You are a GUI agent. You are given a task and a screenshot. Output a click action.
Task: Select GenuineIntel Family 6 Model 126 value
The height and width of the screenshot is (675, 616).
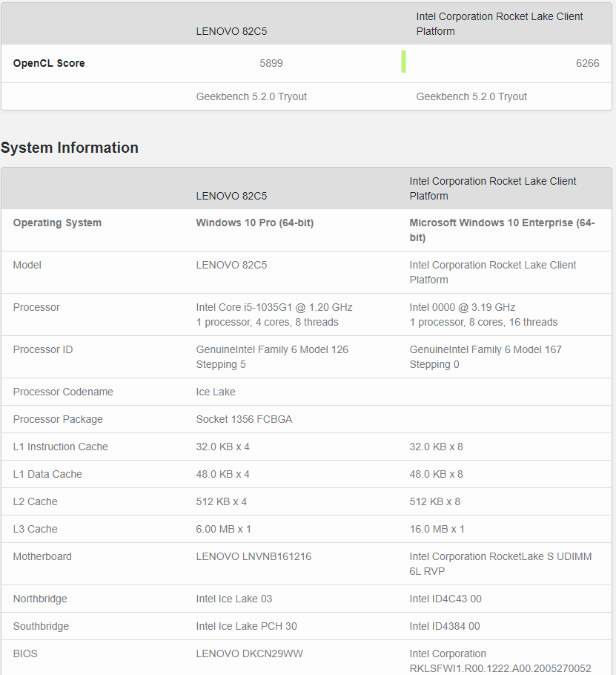pos(272,357)
